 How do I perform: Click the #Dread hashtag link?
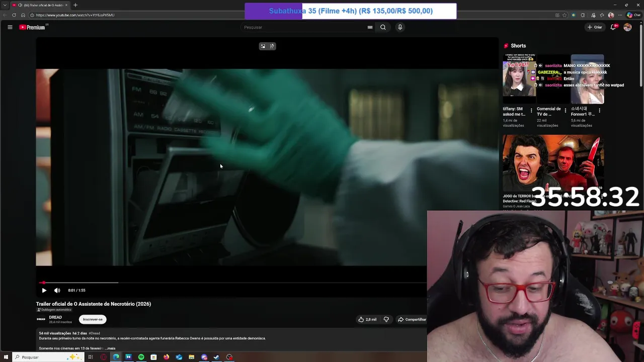95,333
